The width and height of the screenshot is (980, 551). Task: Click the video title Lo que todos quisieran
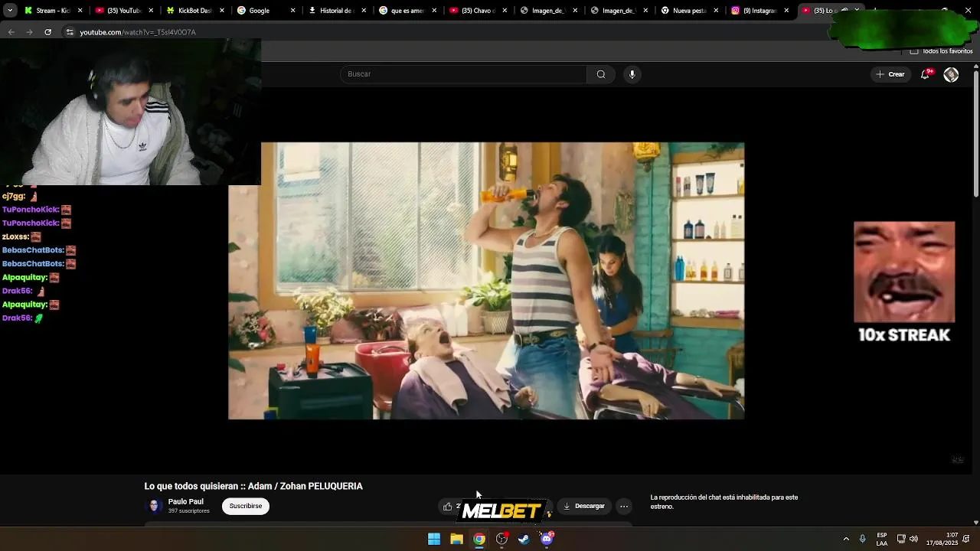253,486
